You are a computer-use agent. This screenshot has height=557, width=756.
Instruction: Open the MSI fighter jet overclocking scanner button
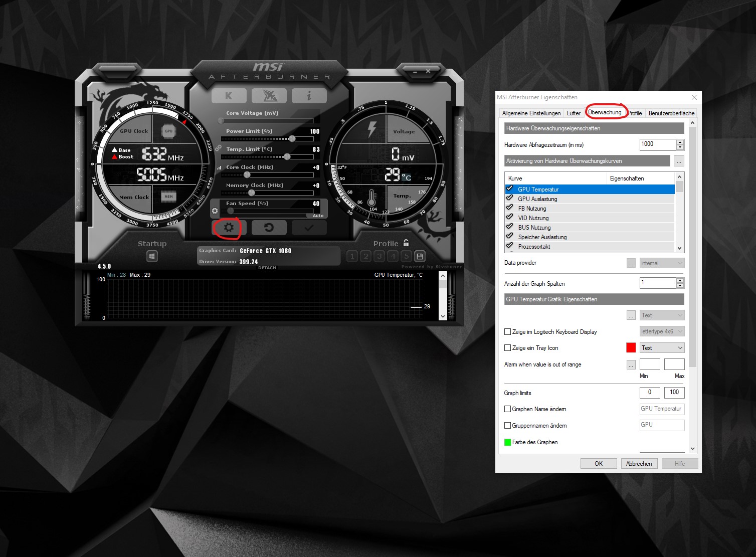coord(269,95)
